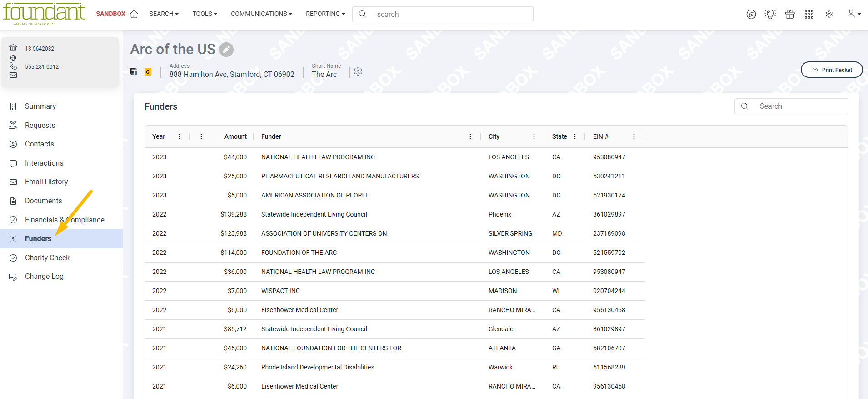Click the document icon beside address
868x399 pixels.
pyautogui.click(x=134, y=71)
